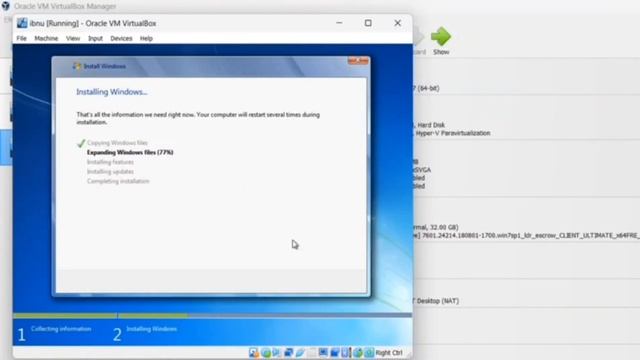Click the VirtualBox icon in VM window title
Viewport: 640px width, 360px height.
point(22,23)
